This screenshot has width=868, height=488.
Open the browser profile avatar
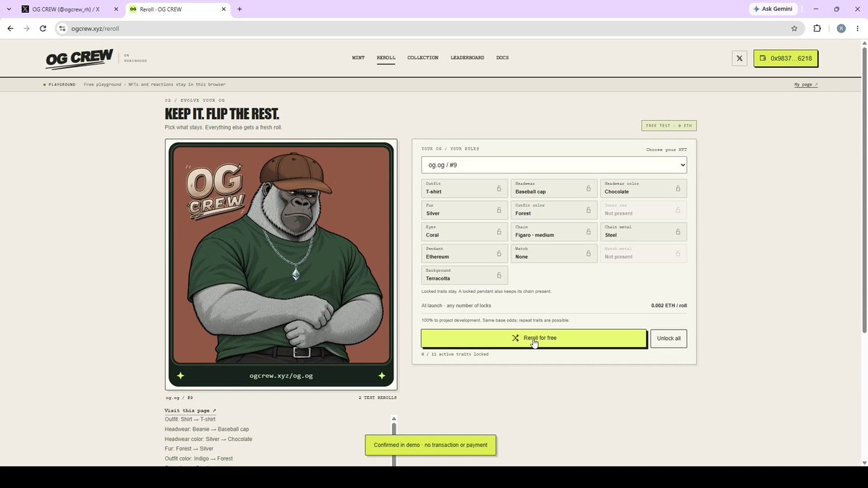coord(841,28)
